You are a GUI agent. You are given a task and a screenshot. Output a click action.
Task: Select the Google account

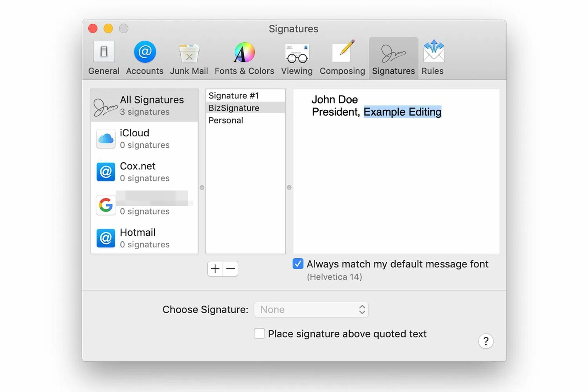click(145, 205)
